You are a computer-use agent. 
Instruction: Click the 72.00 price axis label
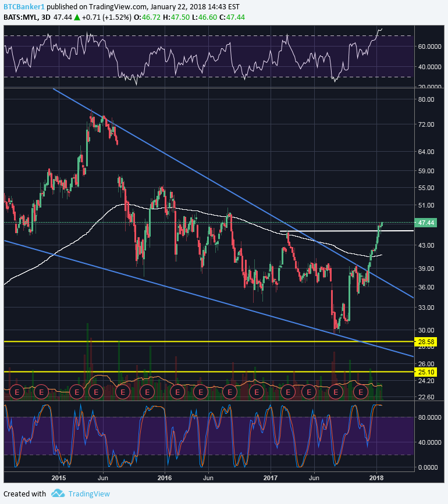tap(426, 124)
